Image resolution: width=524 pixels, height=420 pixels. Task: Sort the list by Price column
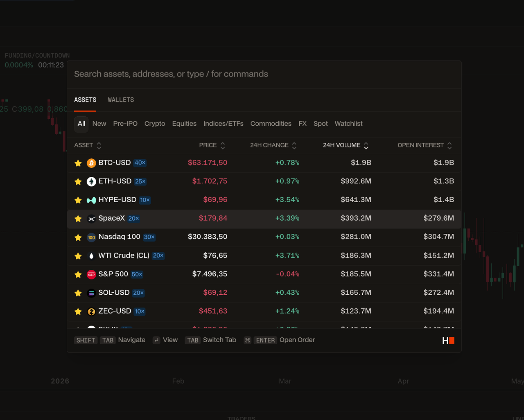212,145
